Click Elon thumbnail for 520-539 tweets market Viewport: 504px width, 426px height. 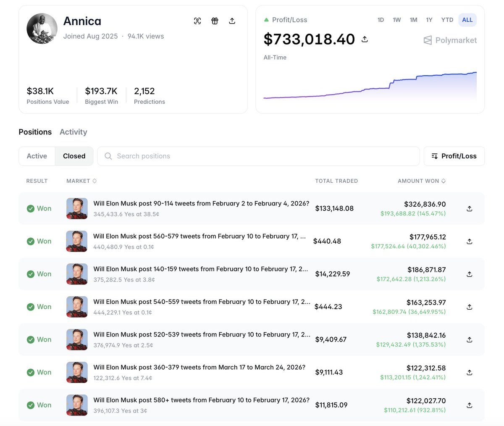tap(77, 339)
